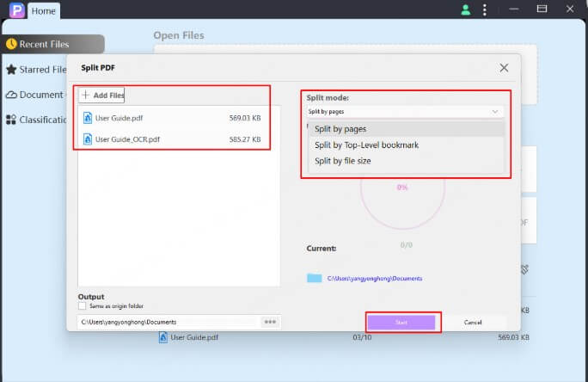Open Document cloud section in sidebar
This screenshot has width=588, height=382.
(x=35, y=95)
